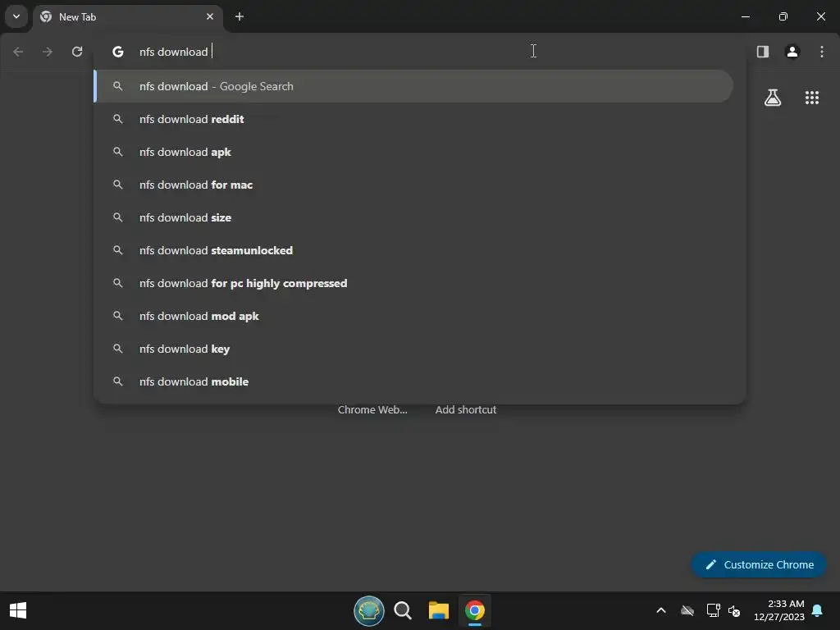Choose nfs download steamunlocked suggestion
Screen dimensions: 840x630
(x=413, y=250)
